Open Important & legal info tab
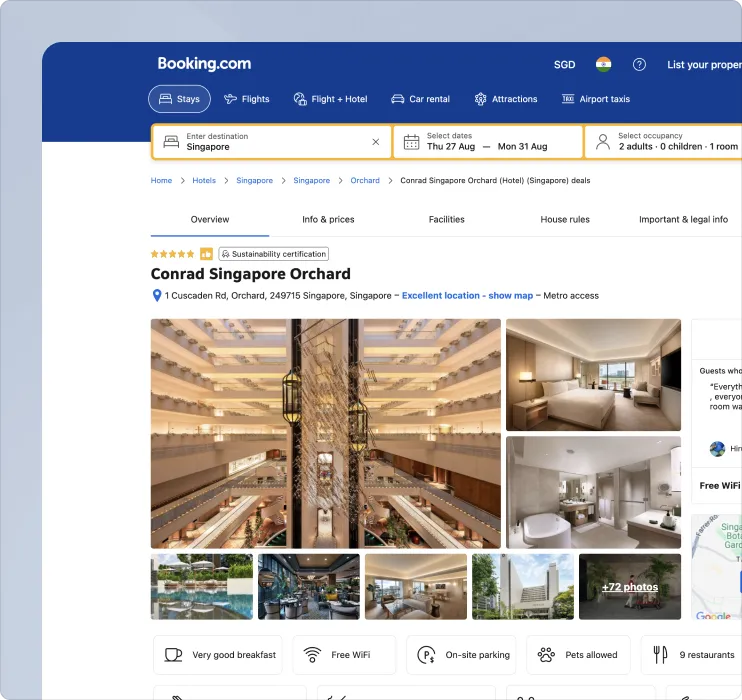This screenshot has width=742, height=700. (x=683, y=219)
